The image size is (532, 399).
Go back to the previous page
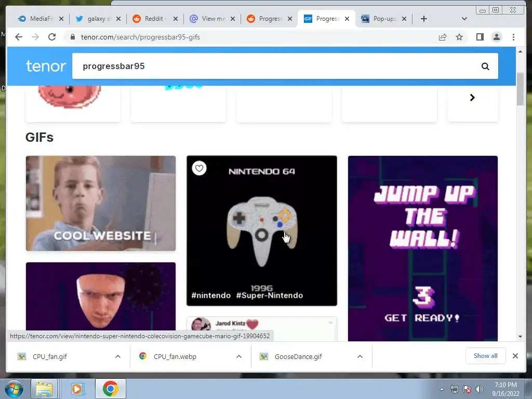tap(19, 37)
